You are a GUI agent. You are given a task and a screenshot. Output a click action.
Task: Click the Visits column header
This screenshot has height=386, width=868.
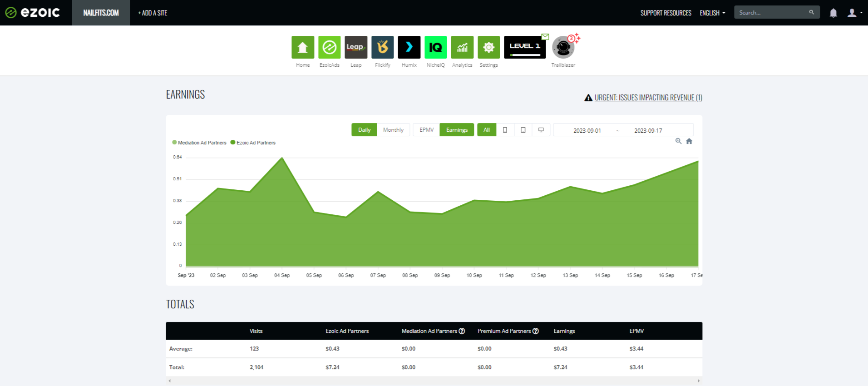click(256, 331)
